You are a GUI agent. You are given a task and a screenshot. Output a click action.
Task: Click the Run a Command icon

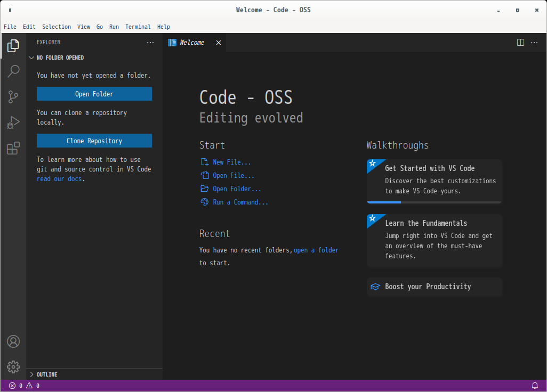(x=205, y=202)
